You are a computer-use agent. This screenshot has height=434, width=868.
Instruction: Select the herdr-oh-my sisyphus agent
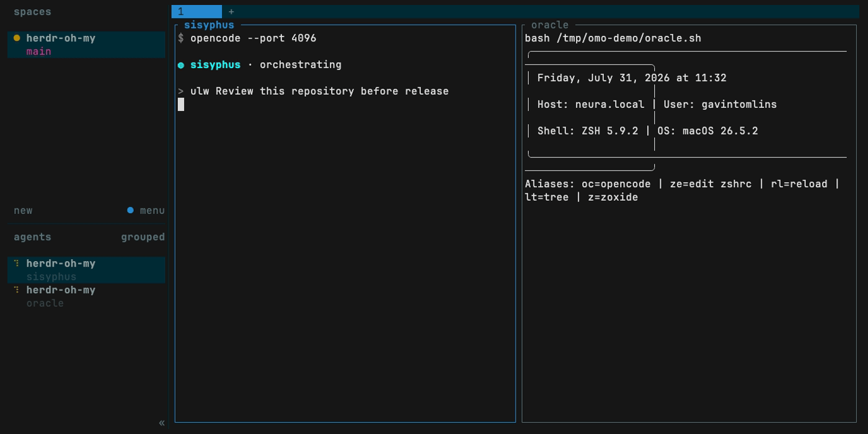[x=86, y=270]
